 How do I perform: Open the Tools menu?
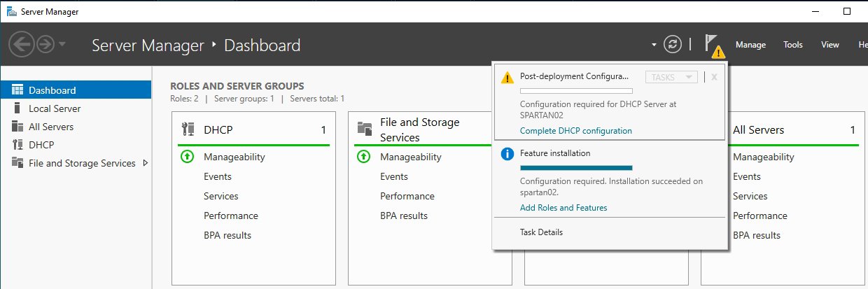click(792, 45)
